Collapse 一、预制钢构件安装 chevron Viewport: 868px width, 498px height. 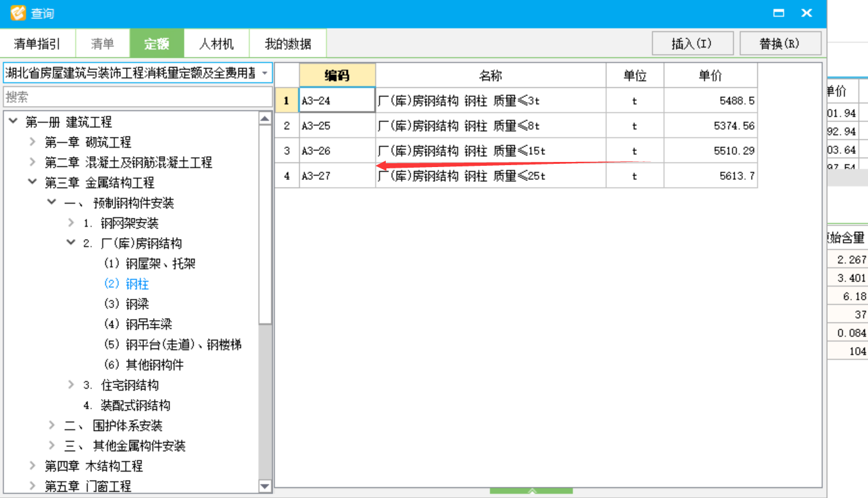pyautogui.click(x=51, y=202)
